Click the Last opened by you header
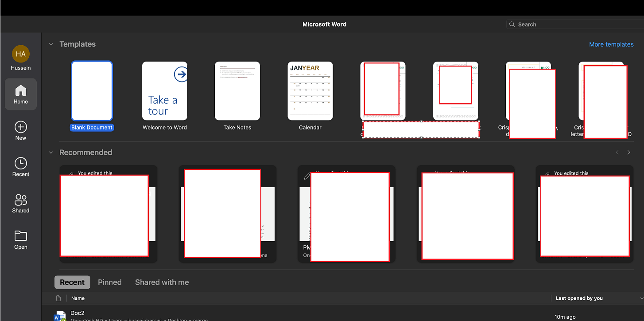Screen dimensions: 644x321 [579, 298]
